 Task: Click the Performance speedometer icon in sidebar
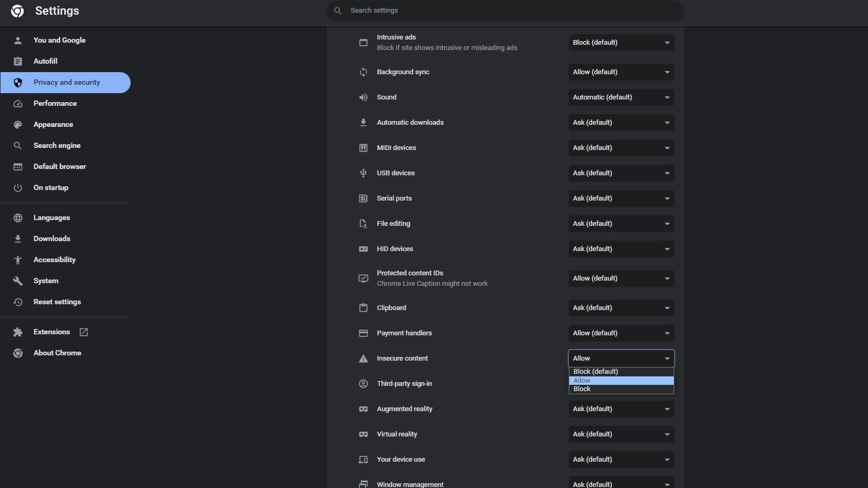click(18, 104)
